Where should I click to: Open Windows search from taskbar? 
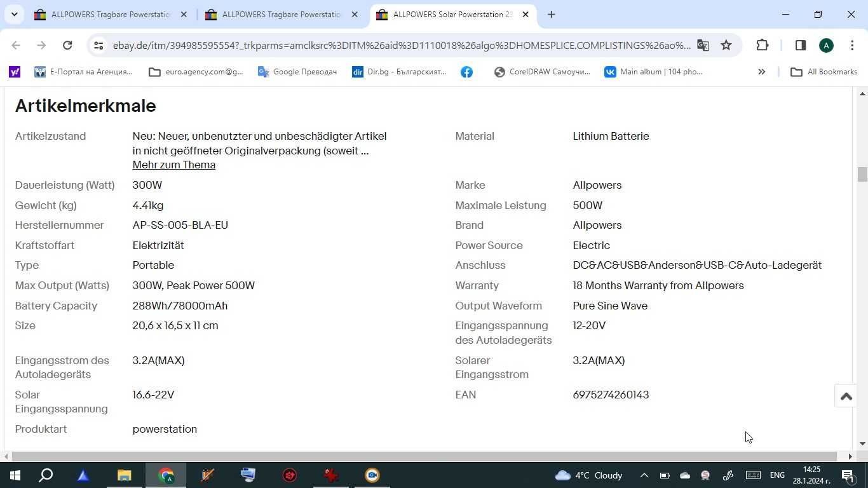(x=46, y=475)
